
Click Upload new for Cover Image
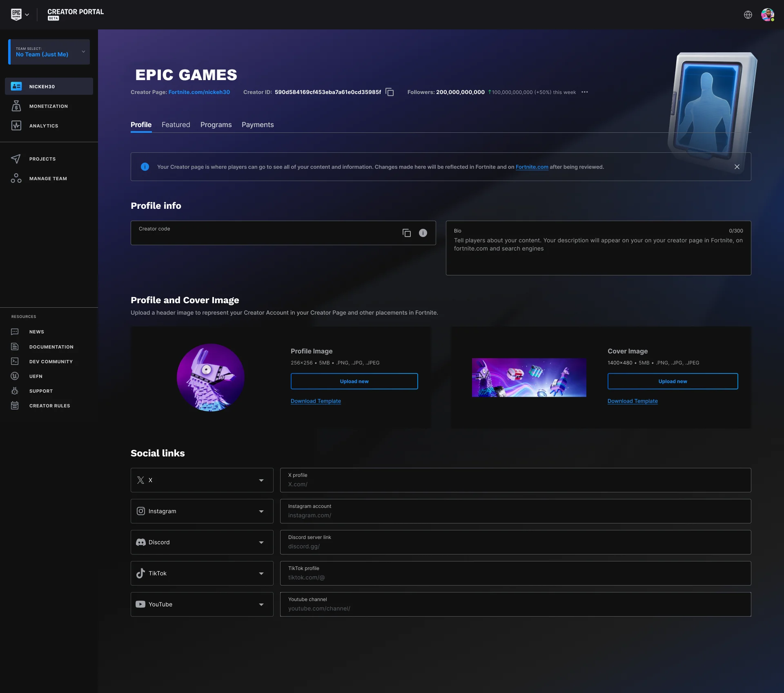(x=673, y=381)
